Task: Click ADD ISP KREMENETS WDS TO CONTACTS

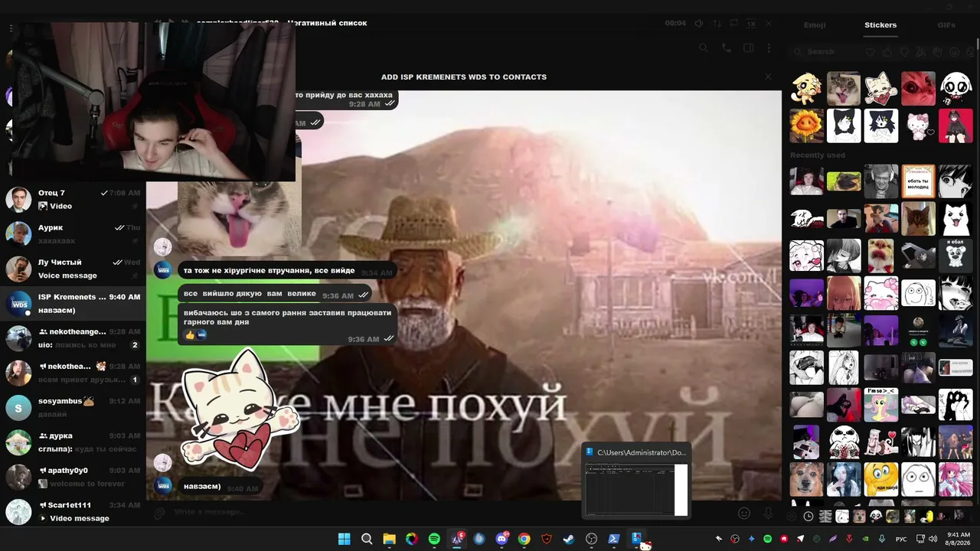Action: (x=464, y=77)
